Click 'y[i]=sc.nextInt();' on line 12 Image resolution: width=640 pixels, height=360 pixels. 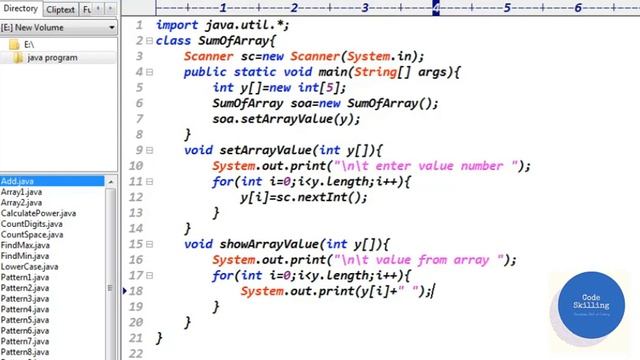[x=304, y=198]
